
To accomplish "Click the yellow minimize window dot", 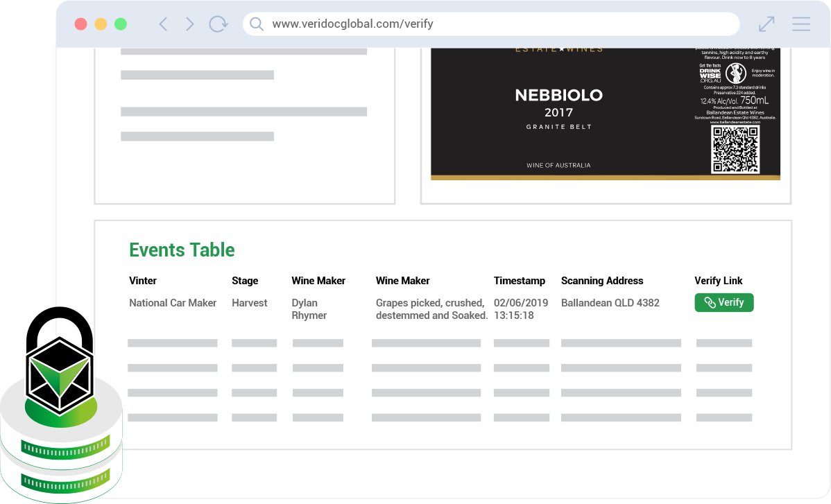I will click(101, 24).
